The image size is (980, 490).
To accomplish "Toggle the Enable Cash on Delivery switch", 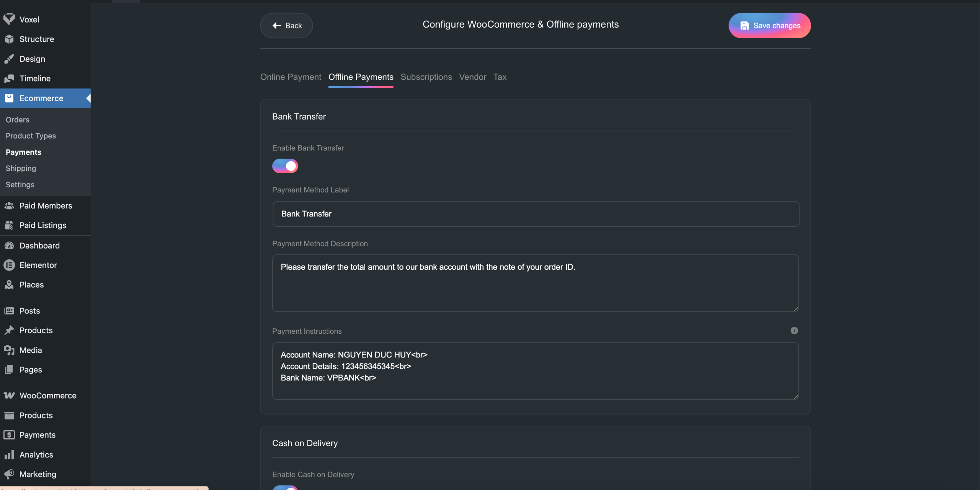I will pos(285,488).
